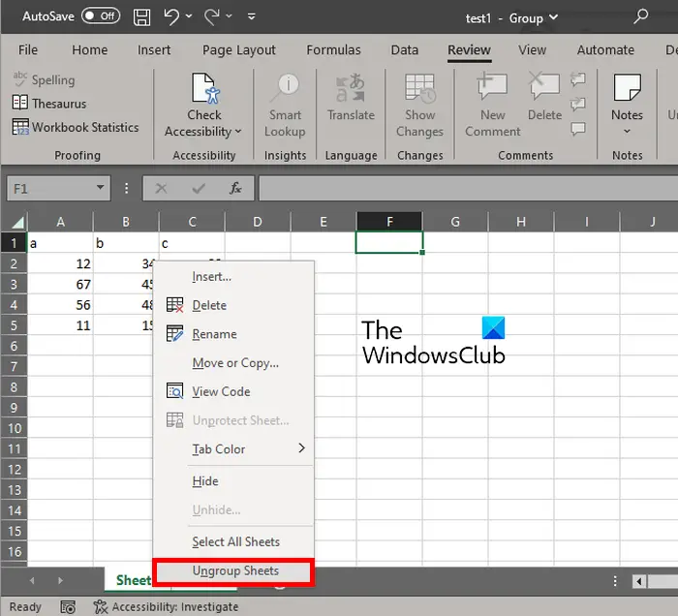Click the Delete sheet icon in context menu
The height and width of the screenshot is (616, 678).
(174, 305)
